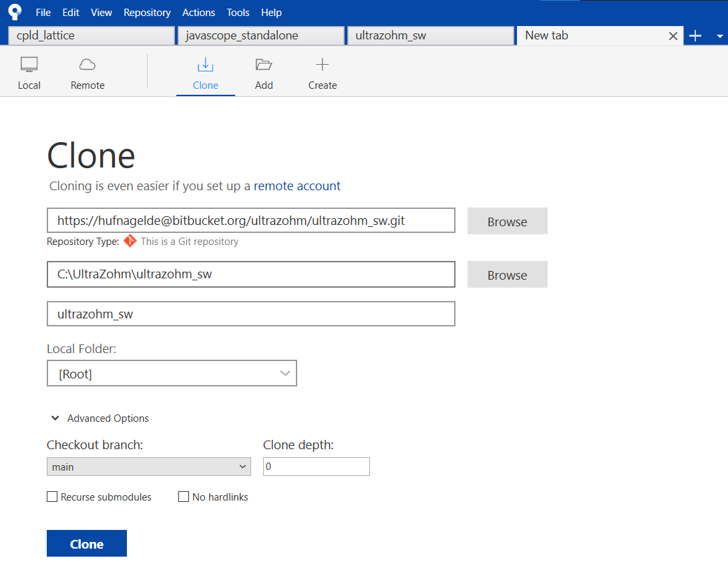728x584 pixels.
Task: Click the Clone depth input field
Action: pos(316,466)
